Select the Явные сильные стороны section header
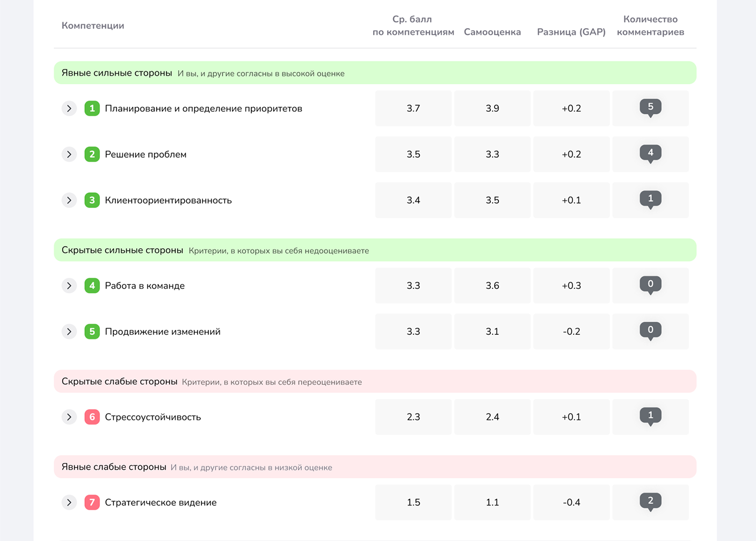The height and width of the screenshot is (541, 756). [375, 72]
